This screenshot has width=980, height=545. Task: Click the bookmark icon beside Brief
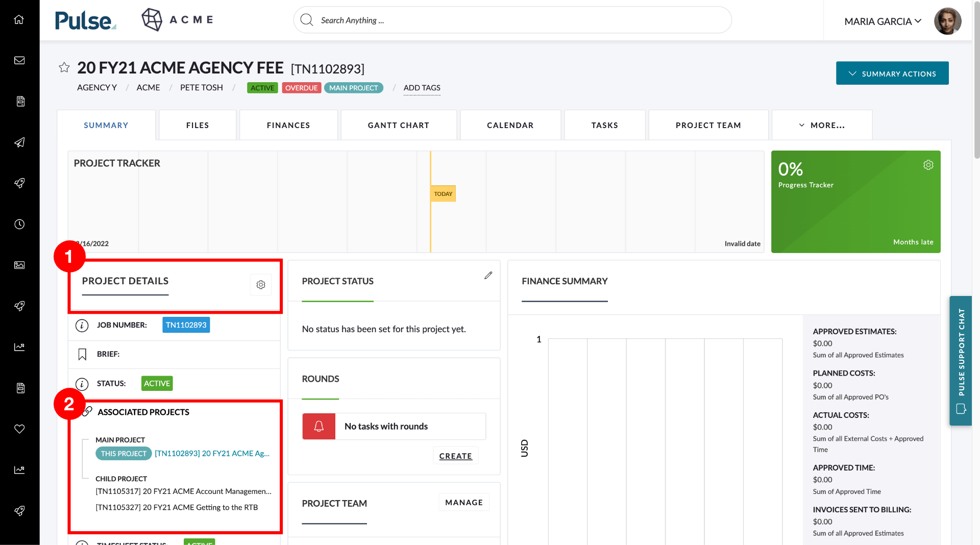click(x=82, y=354)
